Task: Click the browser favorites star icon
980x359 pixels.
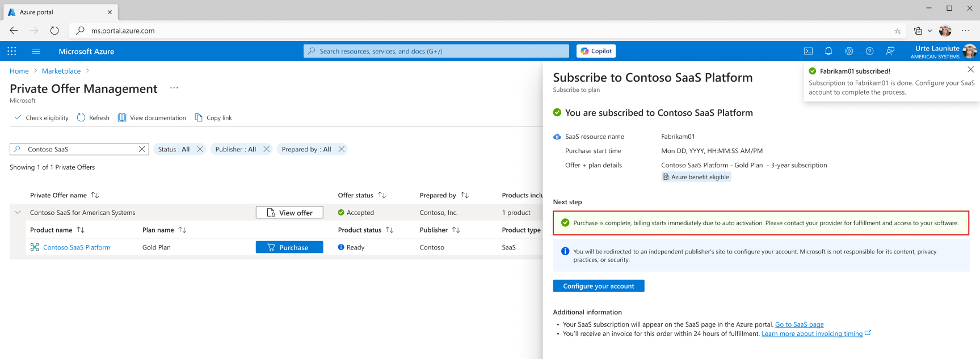Action: [897, 31]
